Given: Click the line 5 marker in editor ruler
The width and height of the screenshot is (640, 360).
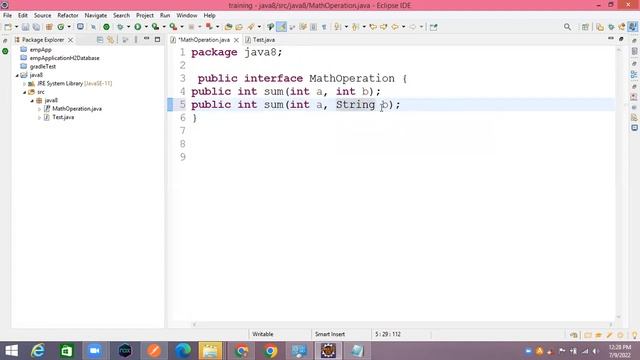Looking at the screenshot, I should [170, 104].
